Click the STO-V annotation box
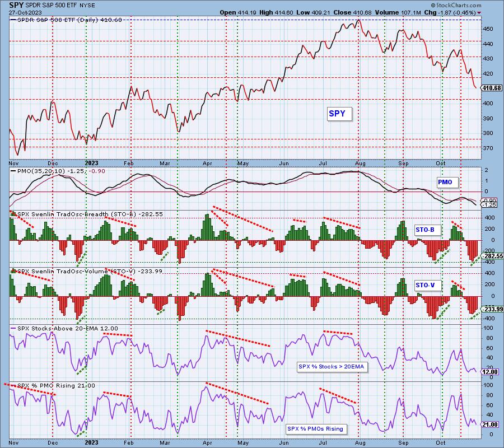Image resolution: width=504 pixels, height=448 pixels. (427, 285)
